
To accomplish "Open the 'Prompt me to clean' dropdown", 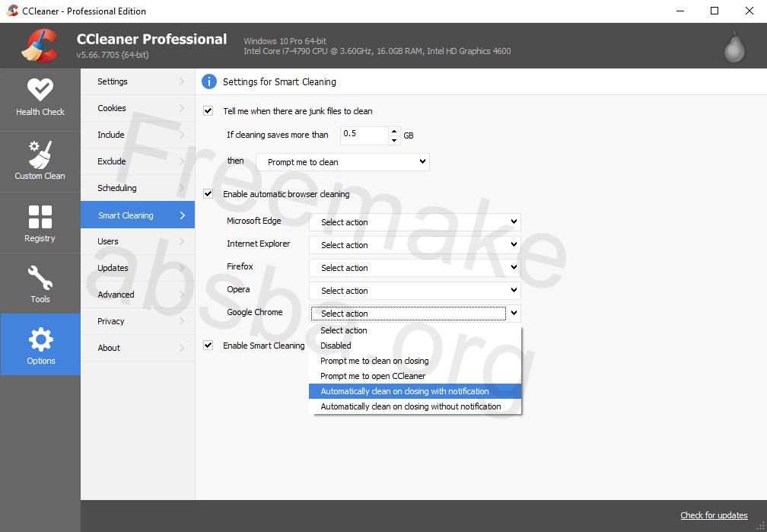I will coord(342,162).
